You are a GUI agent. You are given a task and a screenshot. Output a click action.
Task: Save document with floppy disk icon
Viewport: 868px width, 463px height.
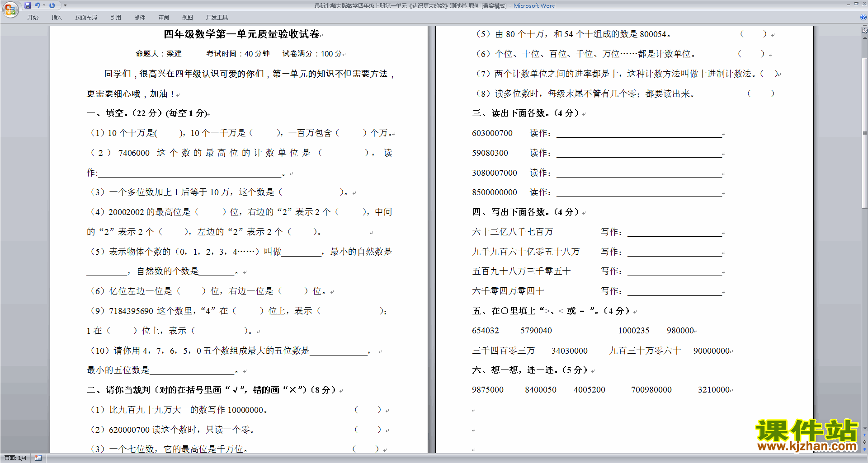tap(28, 5)
